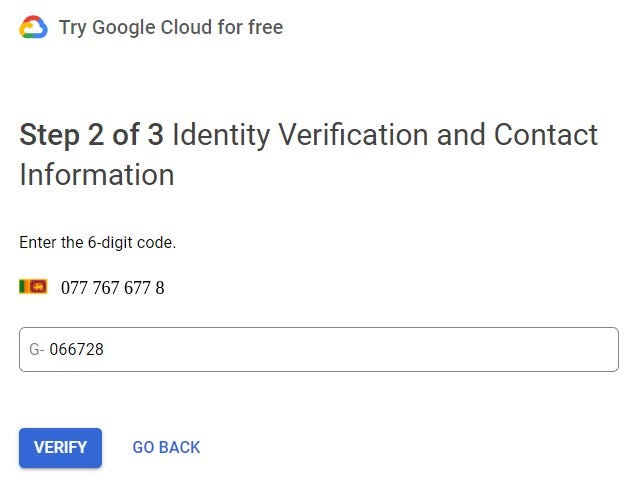
Task: Place cursor on entered code 066728
Action: click(77, 350)
